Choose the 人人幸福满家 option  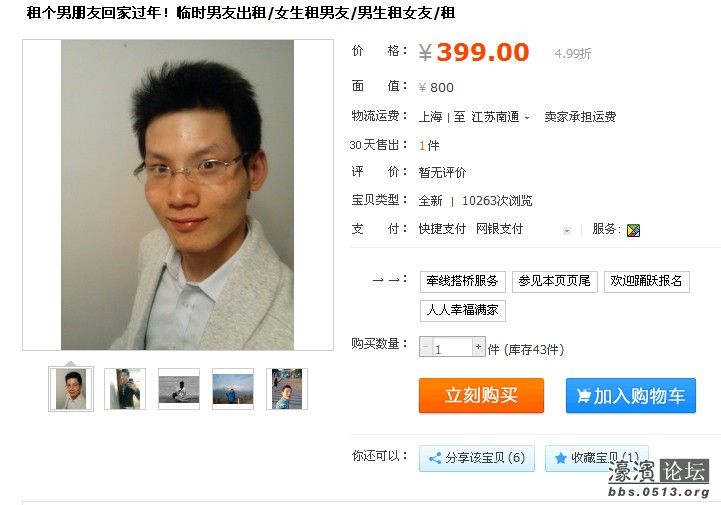pyautogui.click(x=463, y=310)
